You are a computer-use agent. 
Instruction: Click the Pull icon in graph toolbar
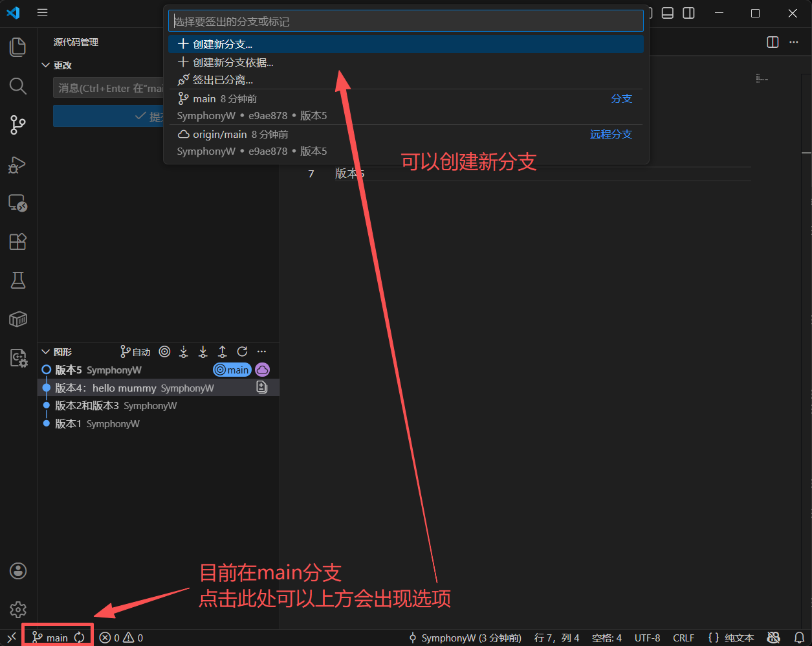203,351
